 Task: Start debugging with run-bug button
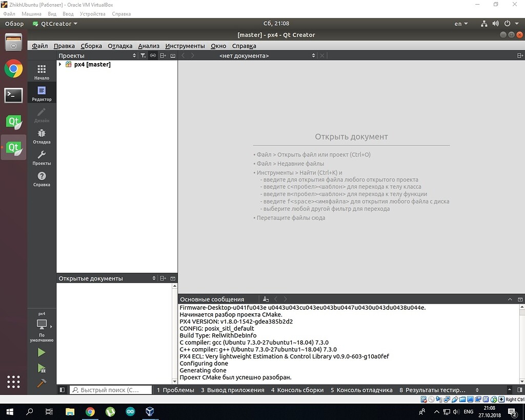[x=42, y=368]
